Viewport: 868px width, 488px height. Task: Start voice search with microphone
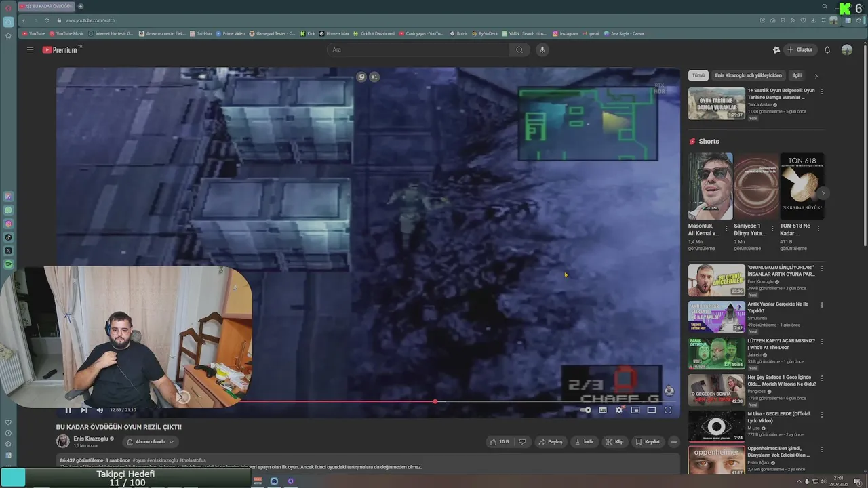tap(542, 49)
